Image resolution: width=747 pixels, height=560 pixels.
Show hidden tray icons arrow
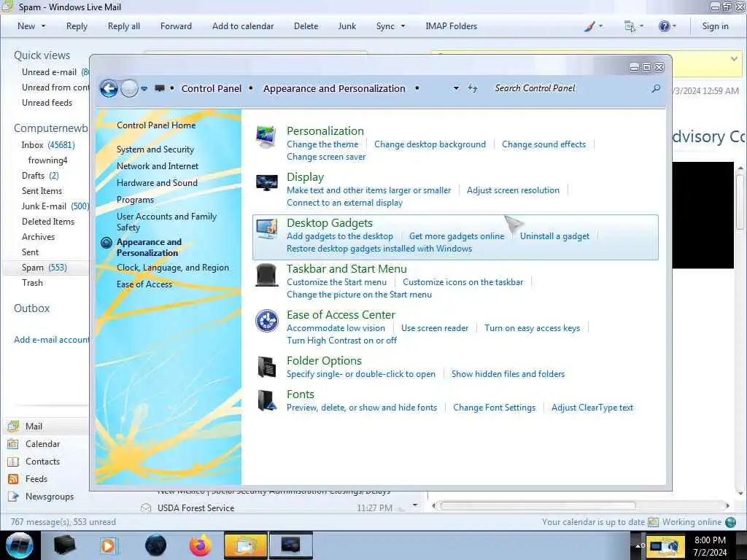click(x=638, y=545)
